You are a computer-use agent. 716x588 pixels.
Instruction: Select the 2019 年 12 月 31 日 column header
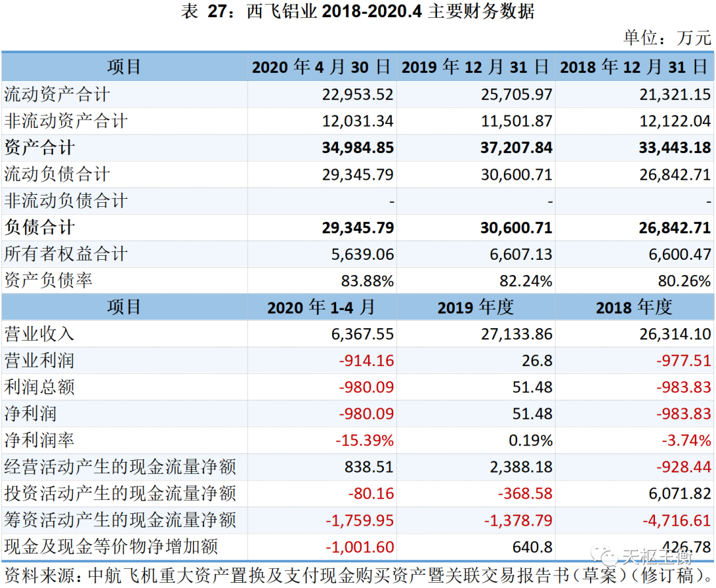(475, 67)
